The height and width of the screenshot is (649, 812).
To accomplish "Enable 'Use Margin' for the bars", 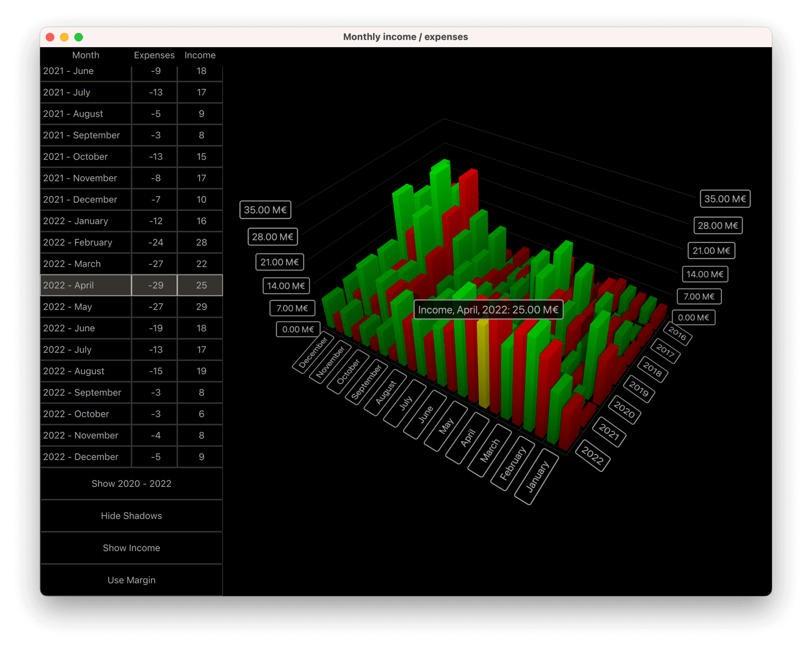I will pos(132,579).
